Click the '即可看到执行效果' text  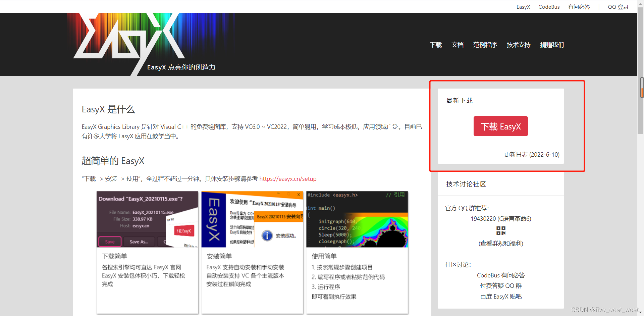334,297
